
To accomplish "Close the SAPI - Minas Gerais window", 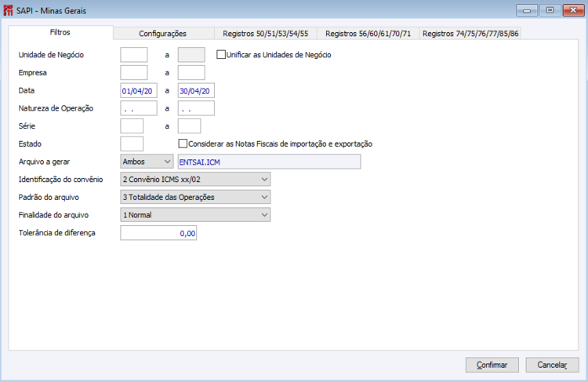I will (573, 10).
